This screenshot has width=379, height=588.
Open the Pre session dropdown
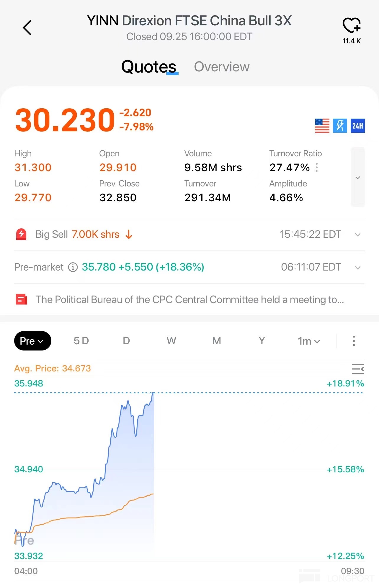coord(32,341)
